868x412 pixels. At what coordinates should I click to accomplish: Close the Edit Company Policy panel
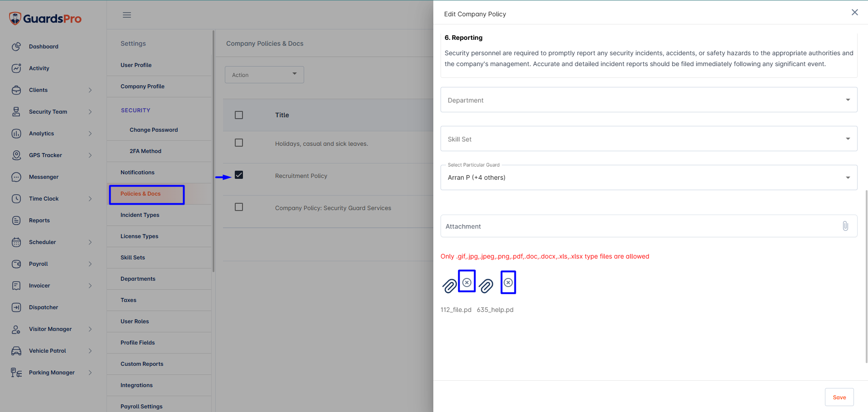[x=855, y=12]
